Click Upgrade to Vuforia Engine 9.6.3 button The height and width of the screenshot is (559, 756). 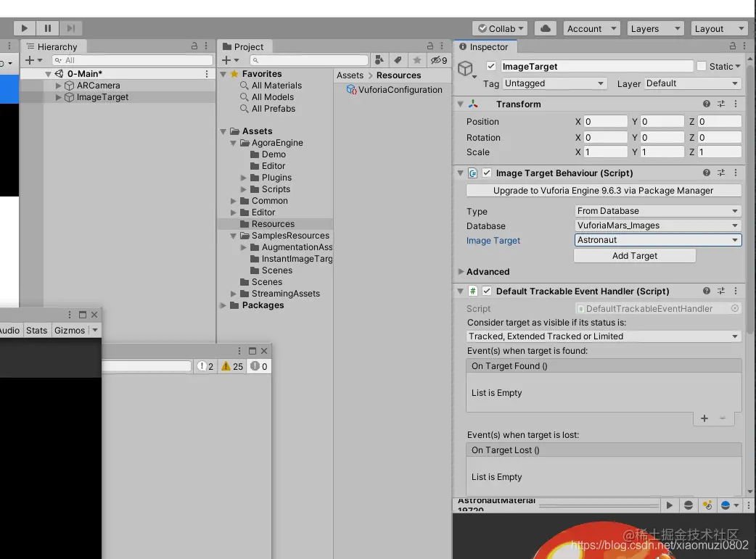point(604,191)
